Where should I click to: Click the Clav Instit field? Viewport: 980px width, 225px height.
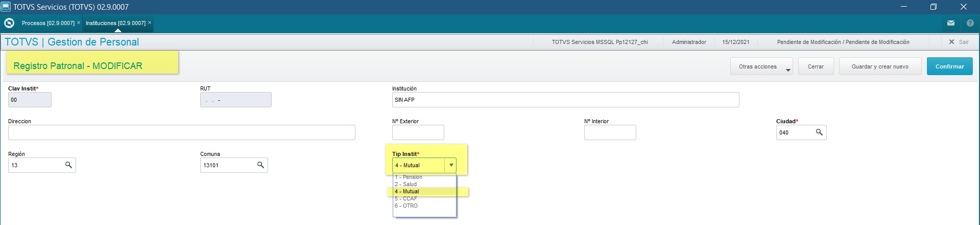point(30,100)
